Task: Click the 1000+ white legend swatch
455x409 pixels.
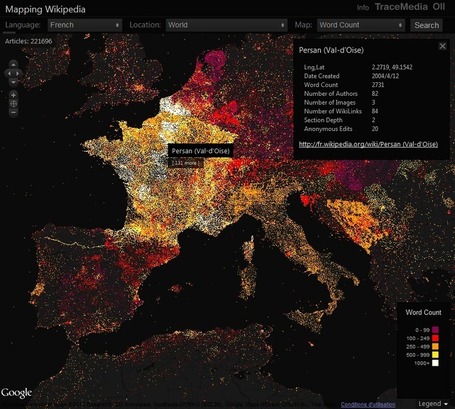Action: (435, 363)
